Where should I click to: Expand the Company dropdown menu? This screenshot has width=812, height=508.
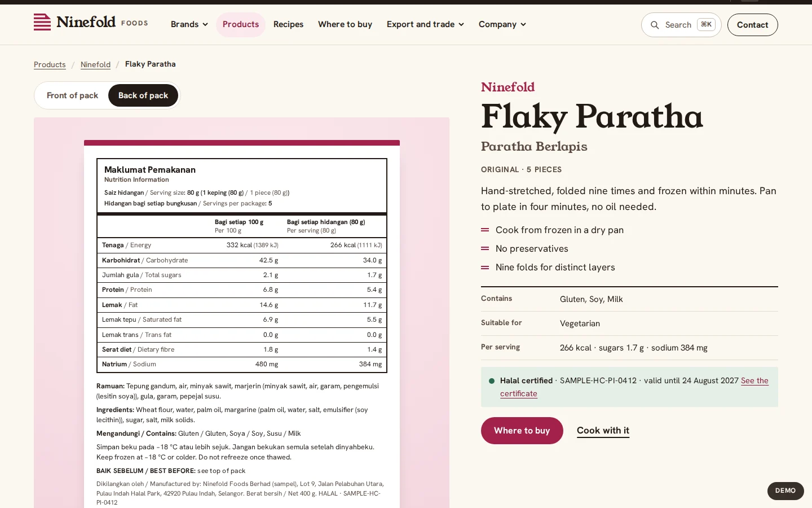[x=502, y=24]
